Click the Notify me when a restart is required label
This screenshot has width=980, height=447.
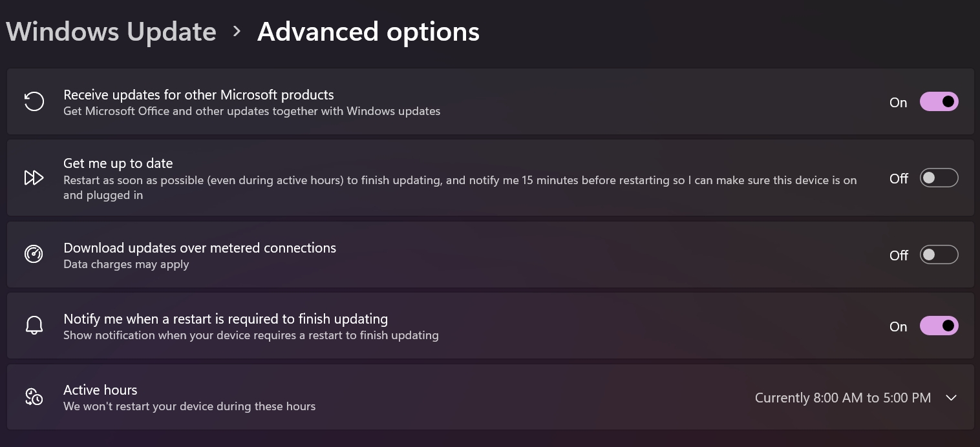click(226, 319)
